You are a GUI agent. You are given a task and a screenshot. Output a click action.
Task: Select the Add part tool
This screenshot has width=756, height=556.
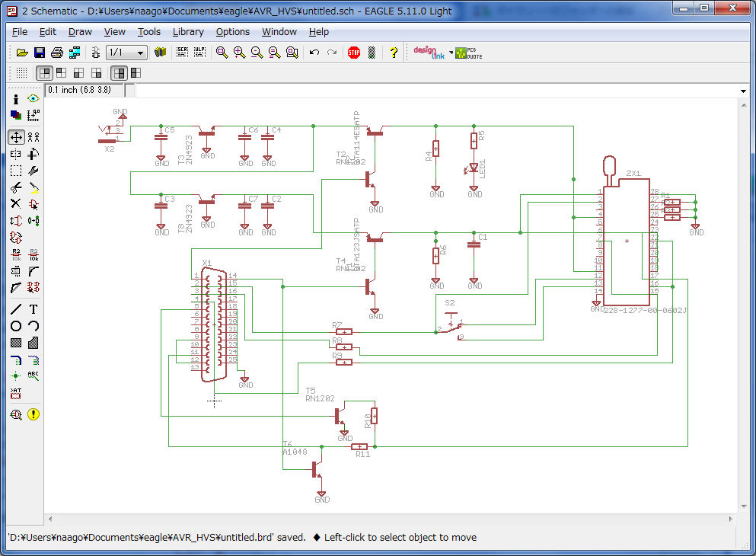pos(33,204)
